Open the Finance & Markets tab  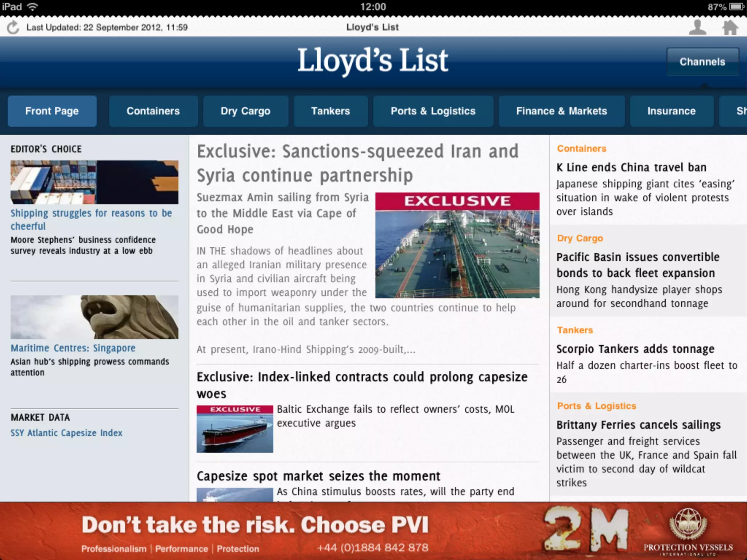pyautogui.click(x=561, y=111)
